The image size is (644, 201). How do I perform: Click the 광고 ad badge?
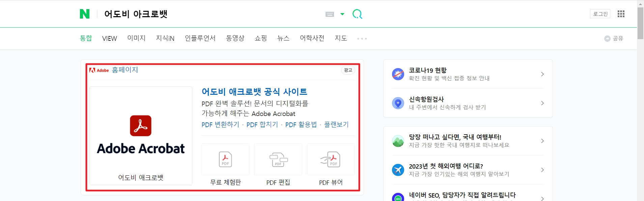click(x=348, y=70)
